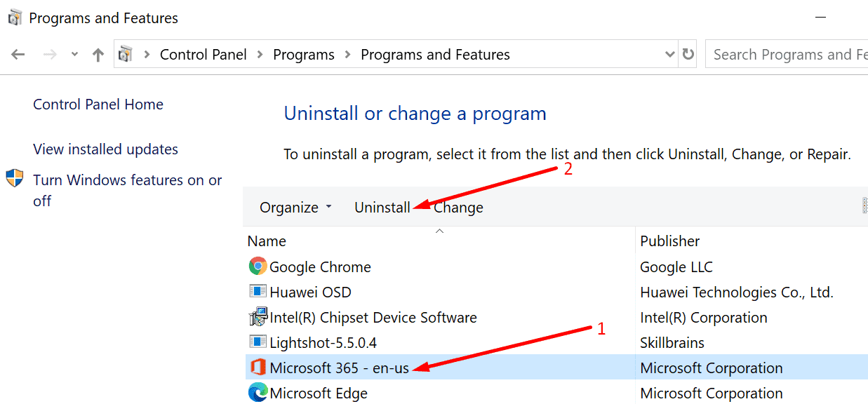868x404 pixels.
Task: Select Huawei OSD in the list
Action: [310, 292]
